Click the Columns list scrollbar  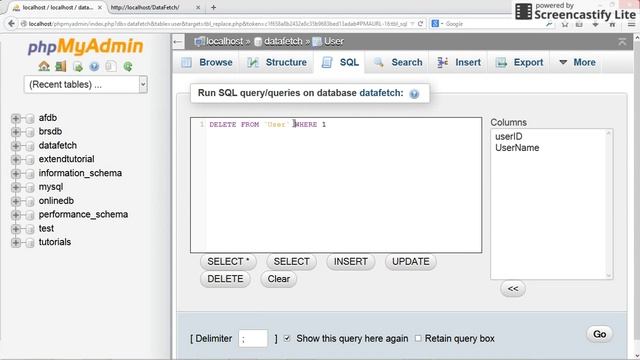pos(608,204)
